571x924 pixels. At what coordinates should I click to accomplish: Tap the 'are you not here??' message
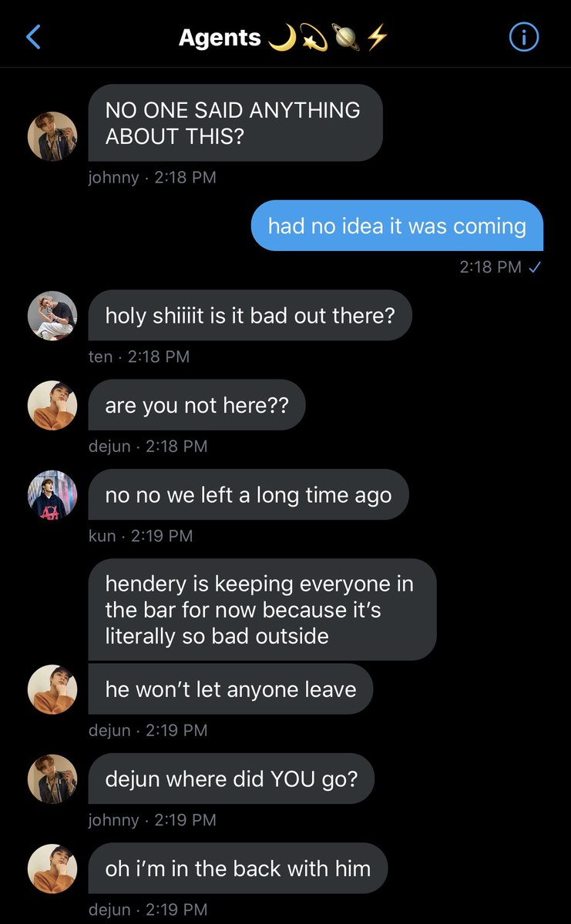click(196, 405)
